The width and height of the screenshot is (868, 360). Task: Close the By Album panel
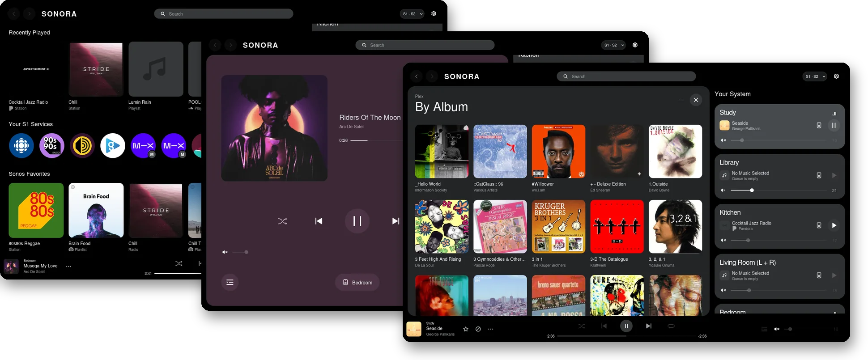click(x=696, y=100)
